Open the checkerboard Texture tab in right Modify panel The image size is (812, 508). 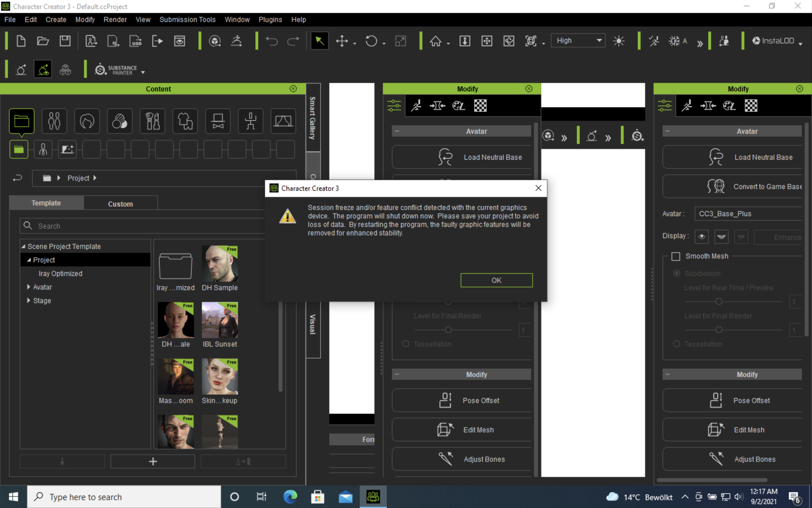coord(751,106)
